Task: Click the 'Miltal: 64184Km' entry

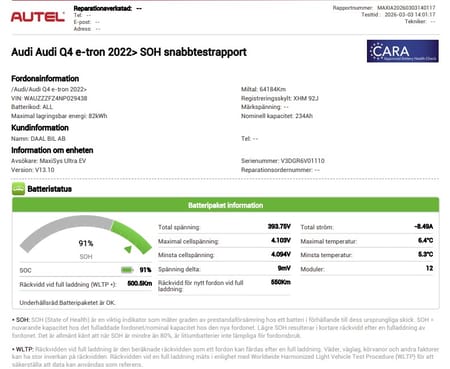Action: pyautogui.click(x=263, y=89)
